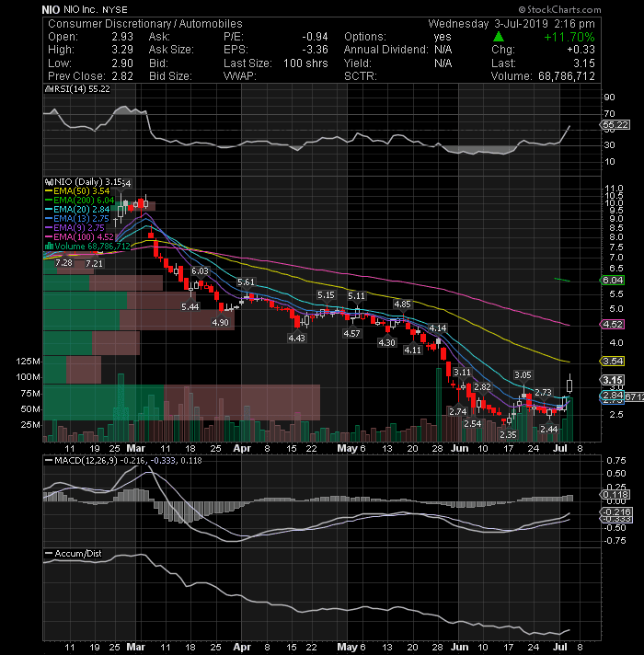Click the 3.11 price annotation
The width and height of the screenshot is (644, 655).
click(x=463, y=373)
